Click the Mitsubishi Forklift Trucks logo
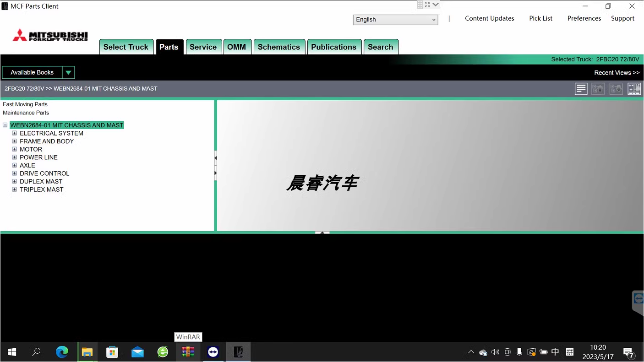 (50, 36)
